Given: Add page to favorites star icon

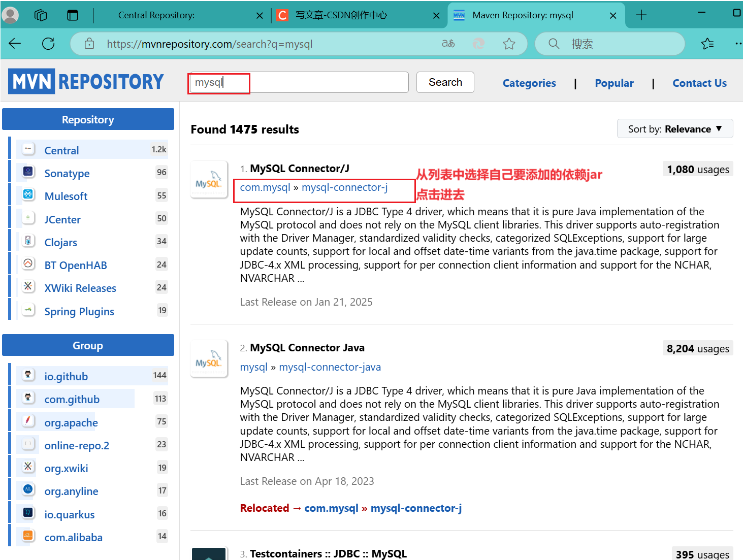Looking at the screenshot, I should [509, 44].
